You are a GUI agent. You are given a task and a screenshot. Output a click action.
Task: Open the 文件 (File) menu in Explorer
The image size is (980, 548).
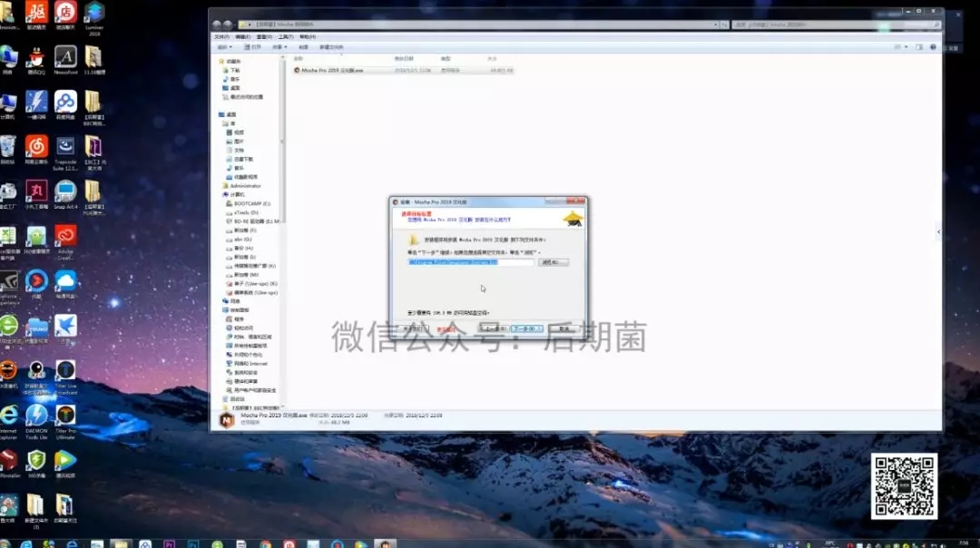click(x=221, y=36)
